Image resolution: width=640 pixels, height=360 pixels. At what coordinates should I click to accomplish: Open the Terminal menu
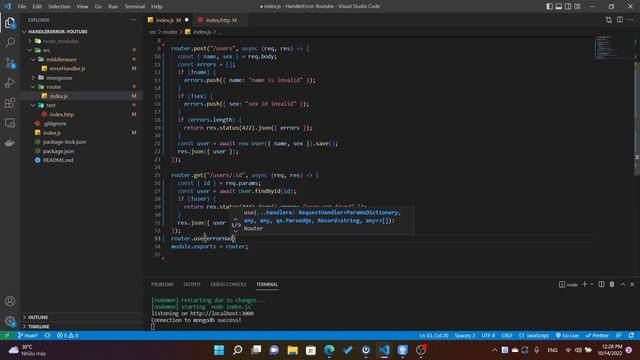point(134,7)
